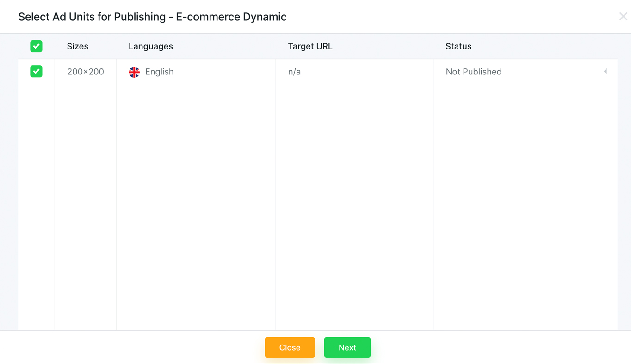Select the 200×200 size cell
Viewport: 631px width, 364px height.
pos(86,72)
